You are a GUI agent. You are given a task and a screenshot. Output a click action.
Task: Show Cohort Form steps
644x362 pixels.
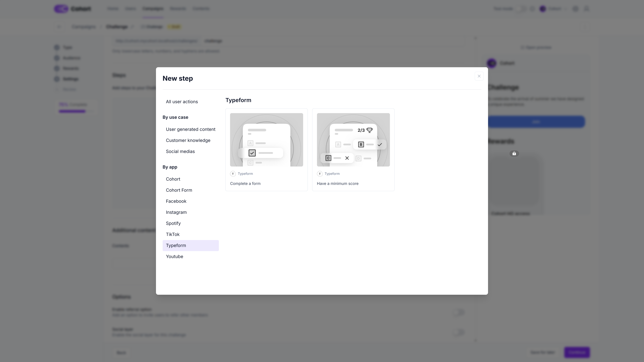(179, 190)
